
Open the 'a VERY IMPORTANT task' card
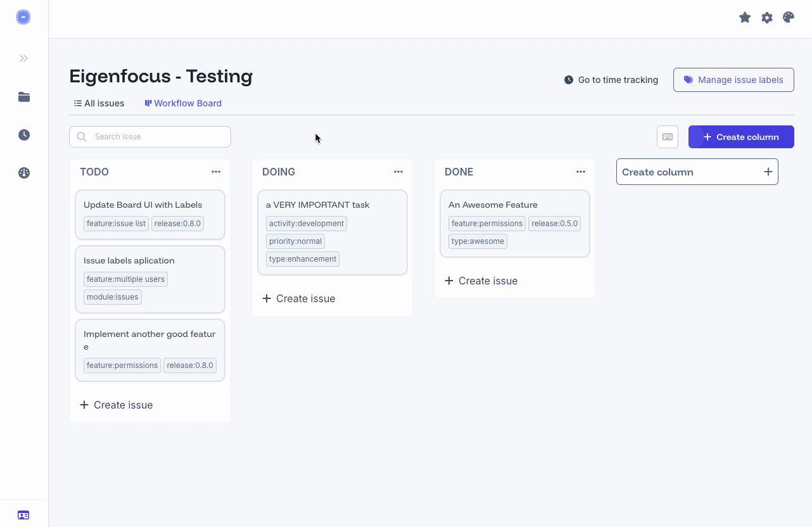click(x=317, y=205)
